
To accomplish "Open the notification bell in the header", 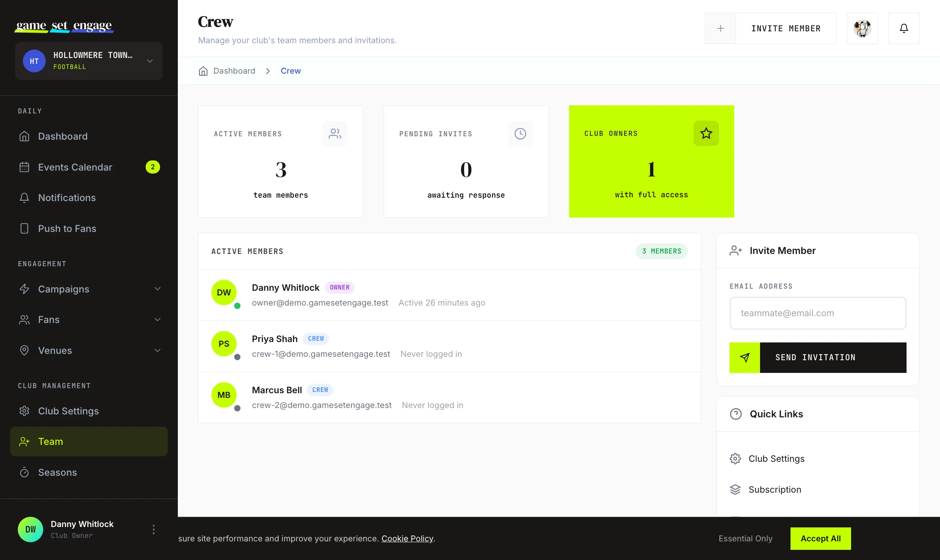I will [904, 28].
